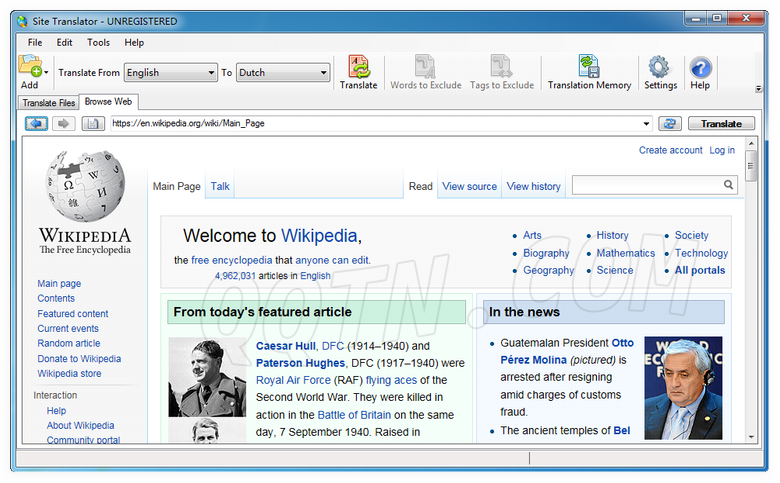Click the web page vertical scrollbar
The image size is (780, 483).
coord(751,300)
